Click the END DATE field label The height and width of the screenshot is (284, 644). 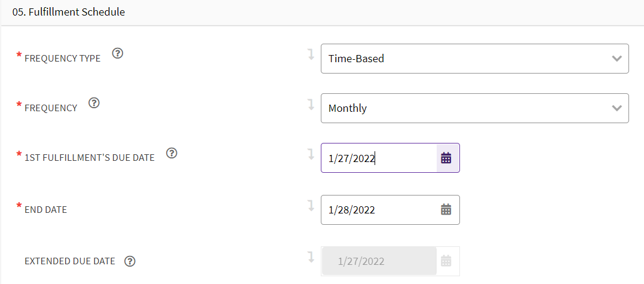pos(45,210)
